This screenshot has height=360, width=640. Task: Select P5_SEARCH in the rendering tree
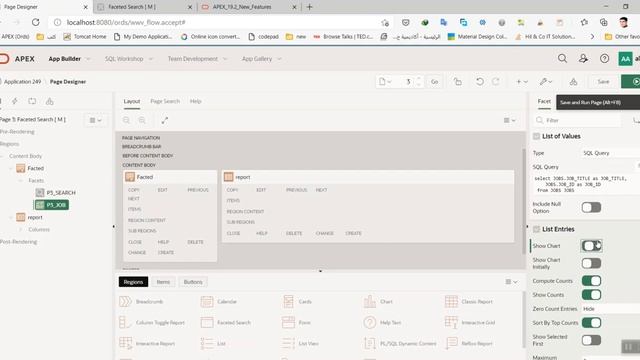pyautogui.click(x=61, y=193)
